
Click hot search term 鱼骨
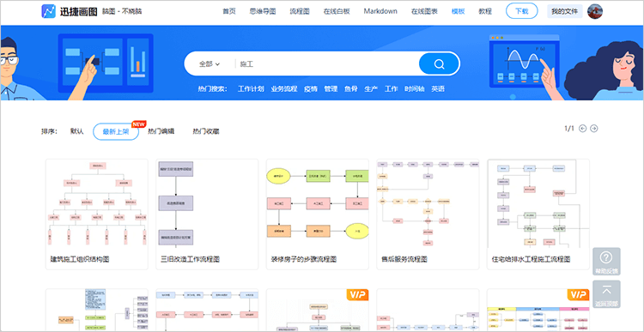pos(350,88)
